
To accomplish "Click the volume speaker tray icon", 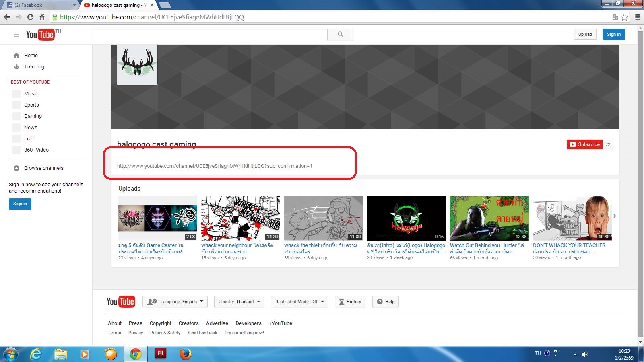I will click(585, 354).
